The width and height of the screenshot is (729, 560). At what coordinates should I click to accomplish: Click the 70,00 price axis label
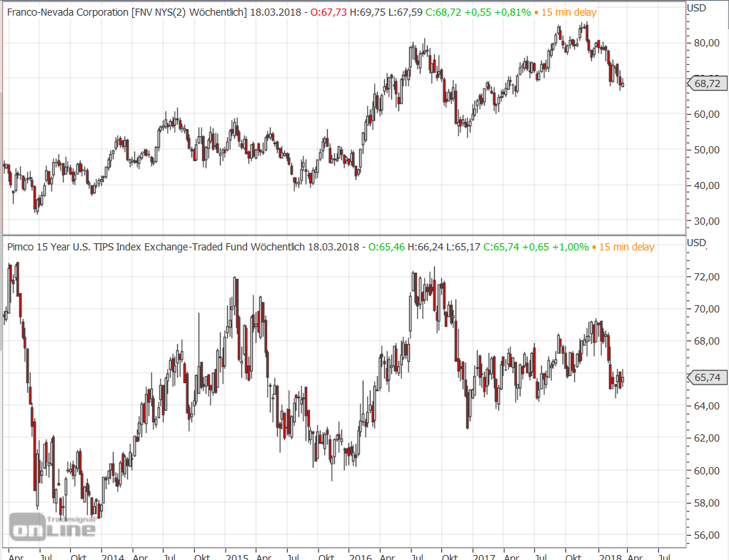[707, 310]
